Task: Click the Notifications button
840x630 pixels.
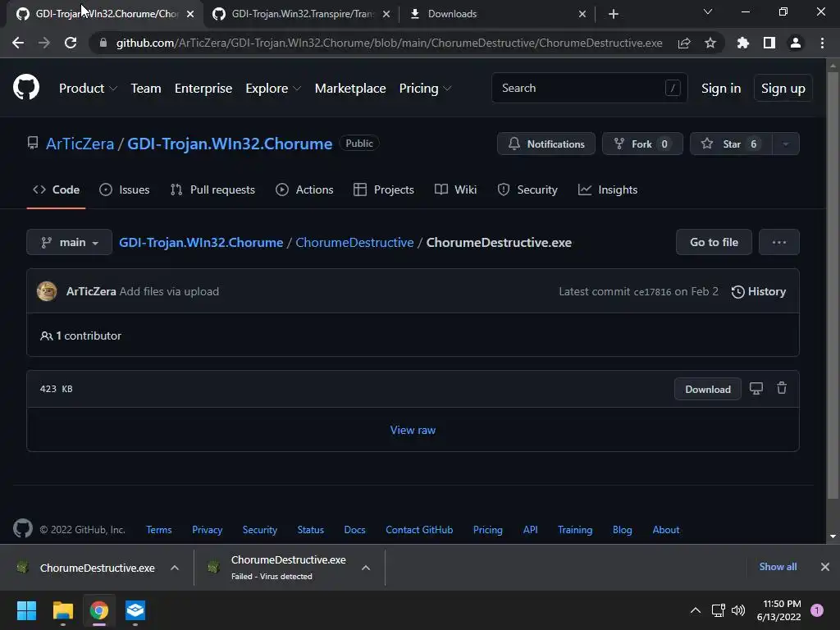Action: tap(546, 144)
